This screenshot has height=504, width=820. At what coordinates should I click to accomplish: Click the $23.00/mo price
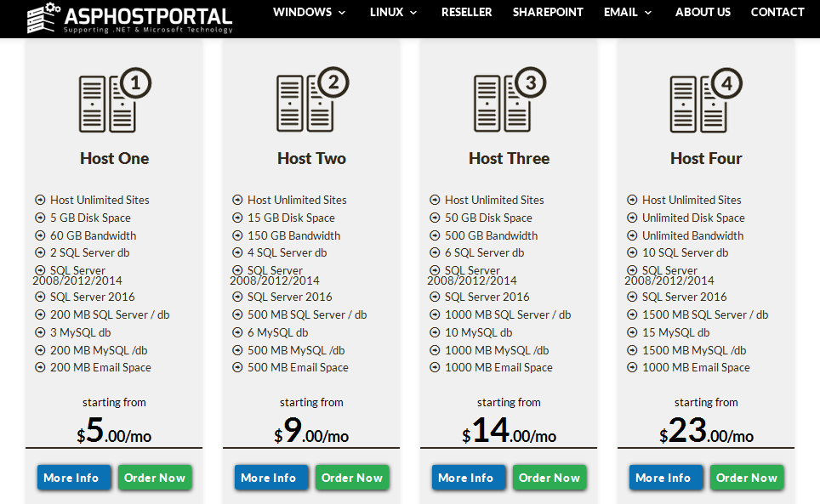[706, 430]
